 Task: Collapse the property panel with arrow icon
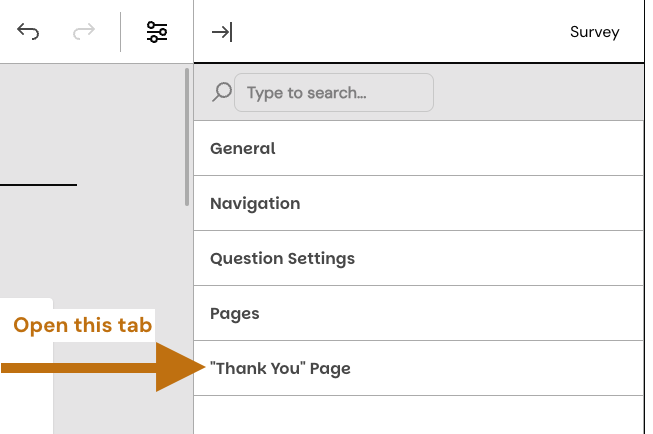click(x=221, y=32)
